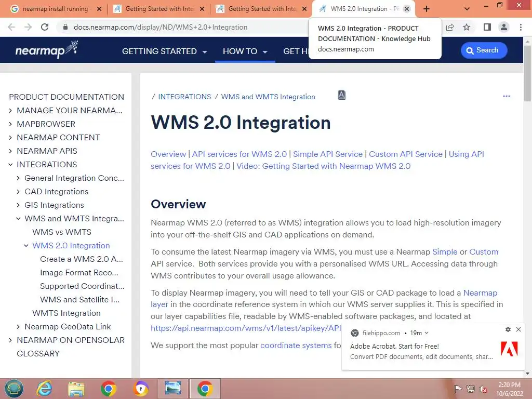Open the page actions ellipsis menu

[507, 96]
